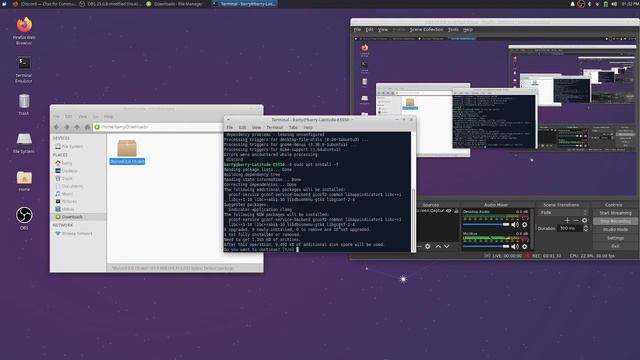Open Pictures in File Manager places

click(66, 202)
